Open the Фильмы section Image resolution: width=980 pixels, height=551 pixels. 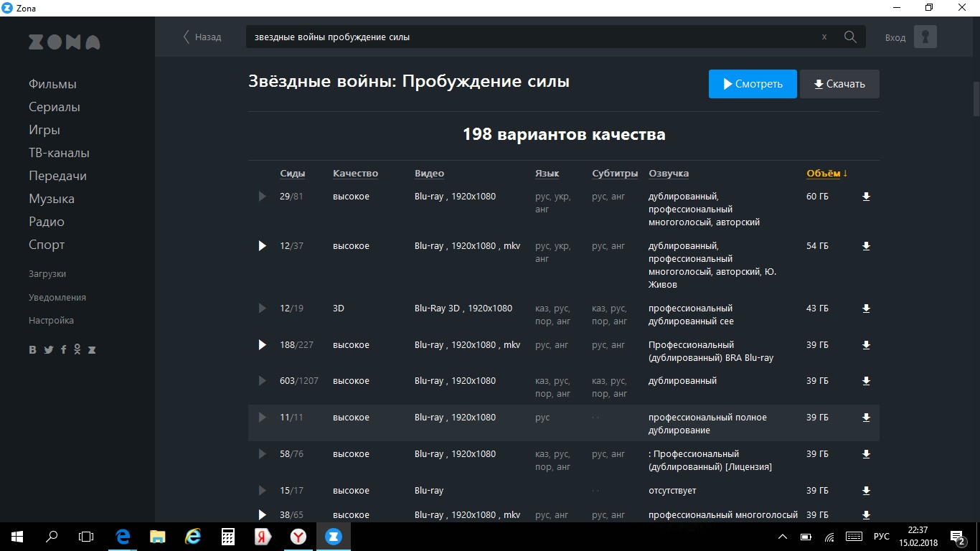coord(52,84)
